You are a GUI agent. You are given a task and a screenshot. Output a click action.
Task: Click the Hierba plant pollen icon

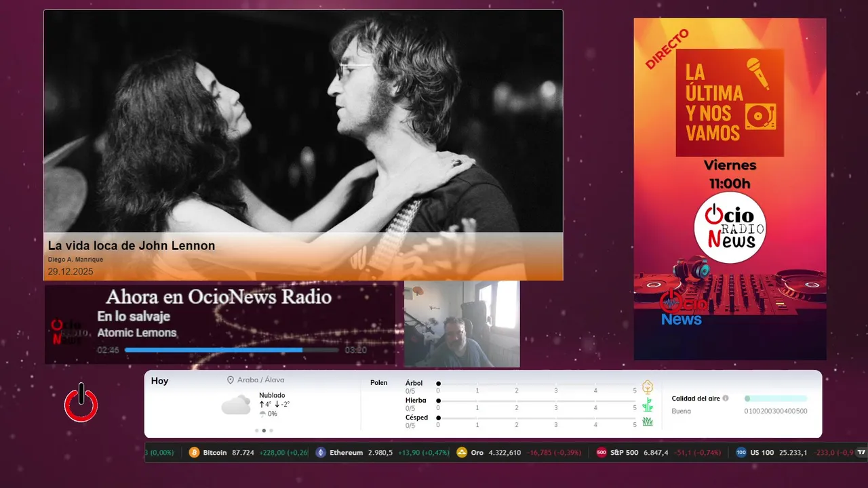pos(648,405)
